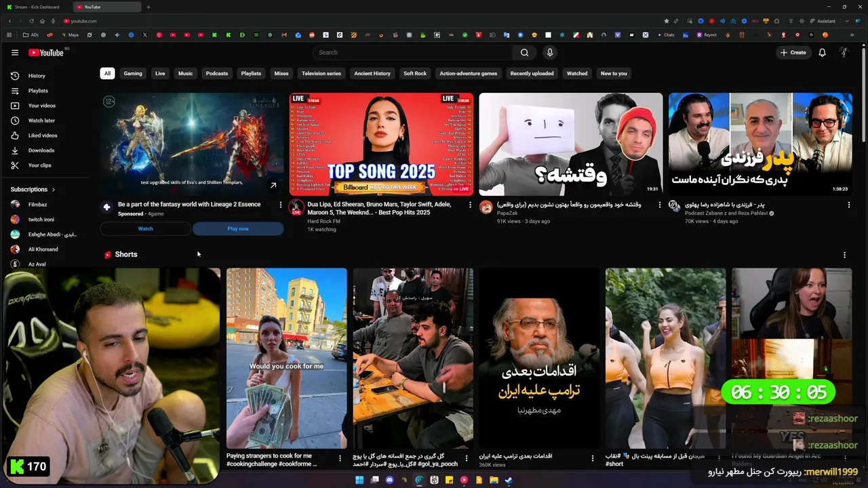This screenshot has height=488, width=868.
Task: Open the Assistant button in browser toolbar
Action: click(x=823, y=21)
